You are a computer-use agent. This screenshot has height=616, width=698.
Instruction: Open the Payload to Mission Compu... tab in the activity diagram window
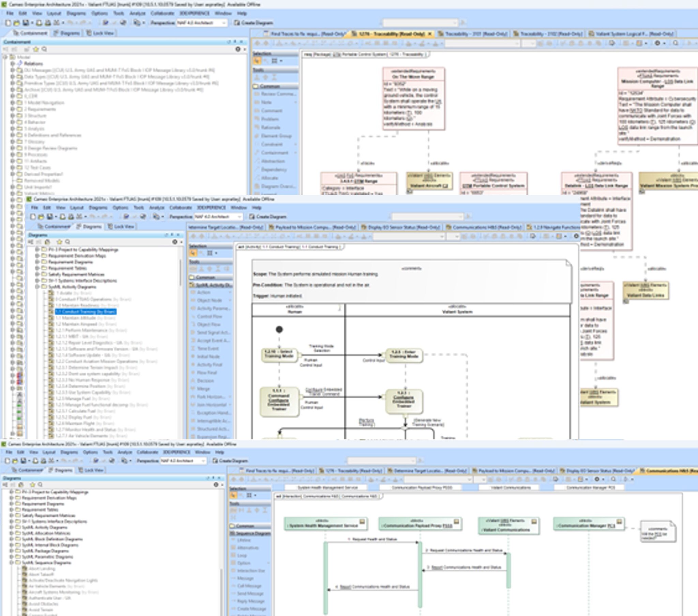(x=312, y=227)
